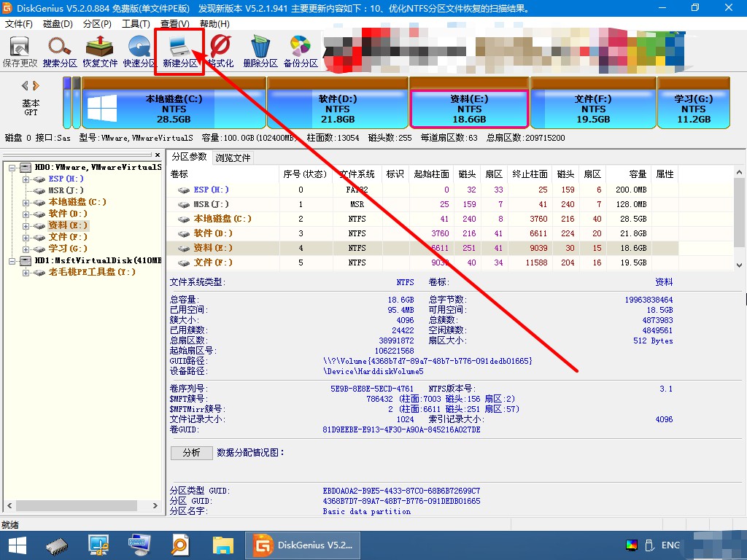Click the GUID路径 volume path value
The image size is (747, 560).
427,361
